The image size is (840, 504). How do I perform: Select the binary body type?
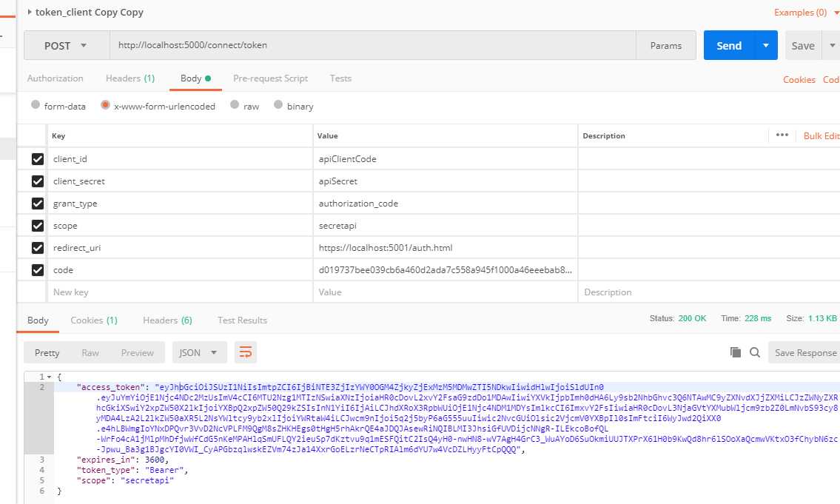pyautogui.click(x=278, y=105)
